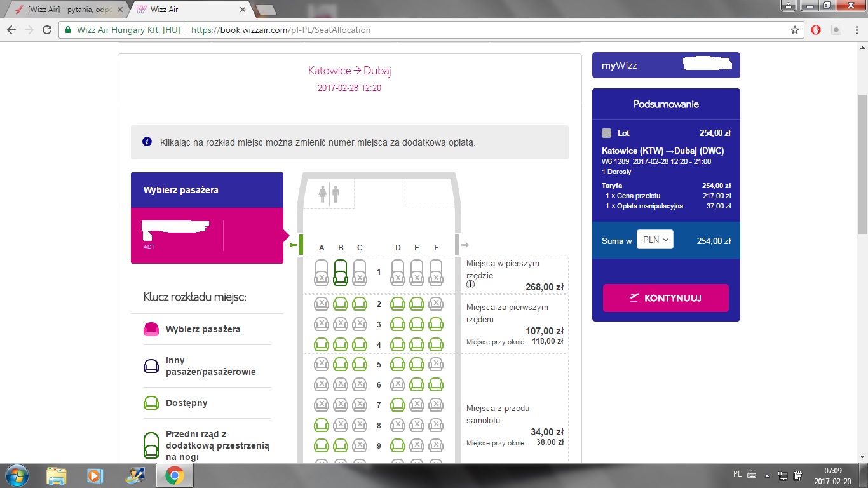
Task: Pick seat 2E on the seat map
Action: 417,304
